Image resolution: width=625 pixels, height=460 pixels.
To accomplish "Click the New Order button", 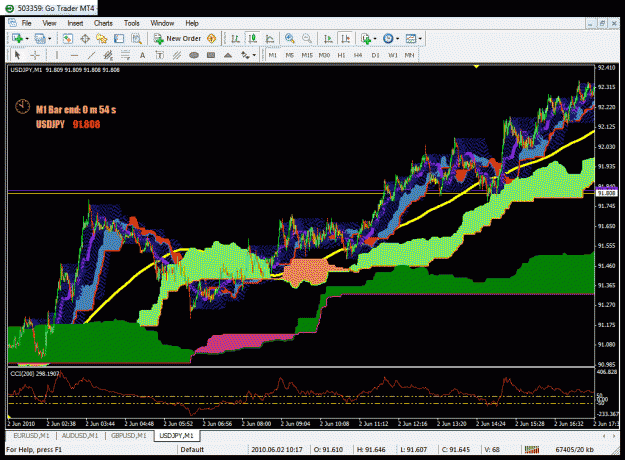I will [x=177, y=38].
